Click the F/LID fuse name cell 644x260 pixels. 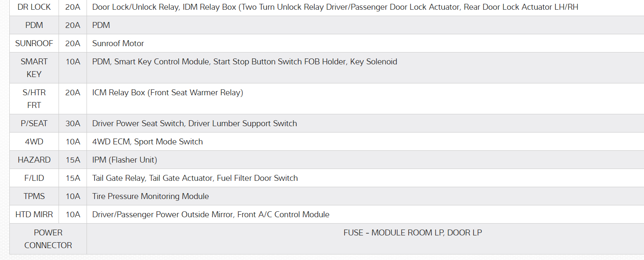coord(34,178)
